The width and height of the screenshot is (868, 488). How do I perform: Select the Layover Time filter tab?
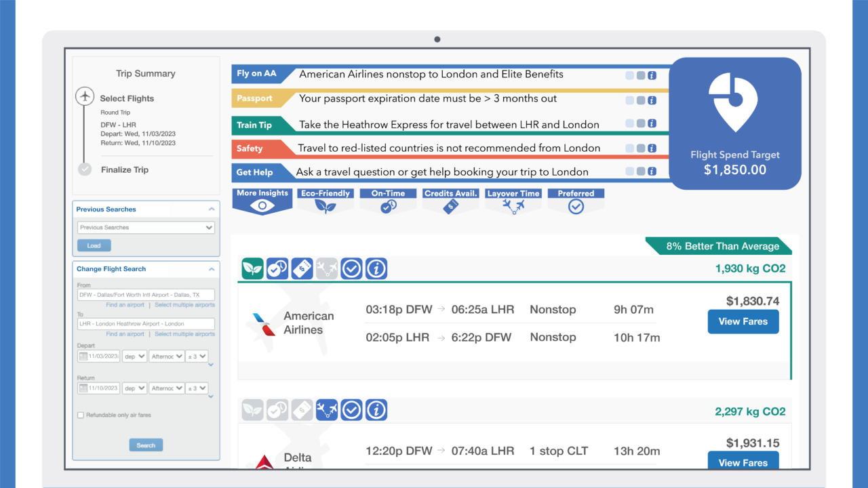(x=513, y=202)
